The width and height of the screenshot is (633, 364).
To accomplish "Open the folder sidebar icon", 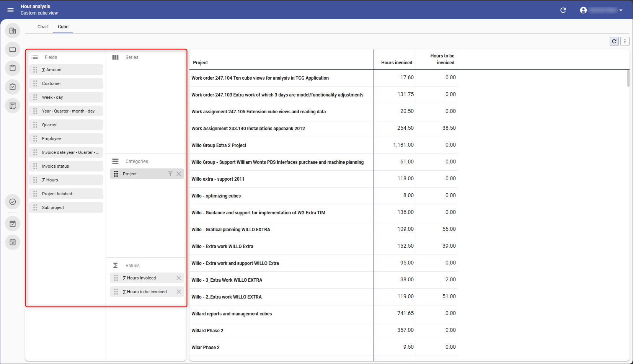I will tap(13, 49).
